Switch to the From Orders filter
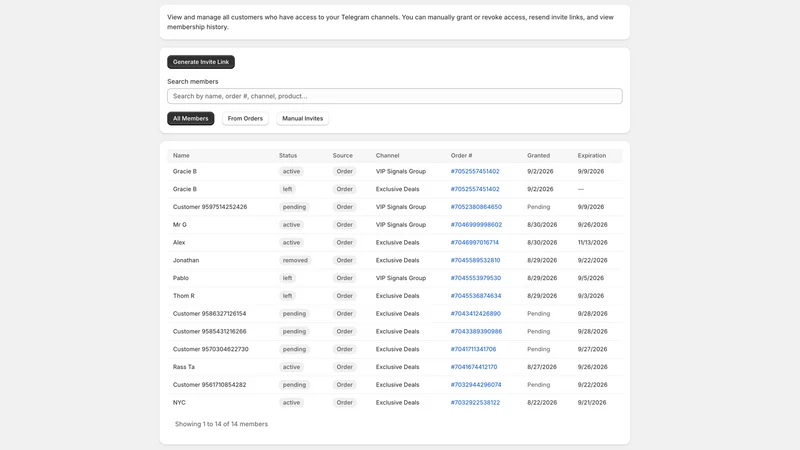This screenshot has width=800, height=450. (245, 118)
